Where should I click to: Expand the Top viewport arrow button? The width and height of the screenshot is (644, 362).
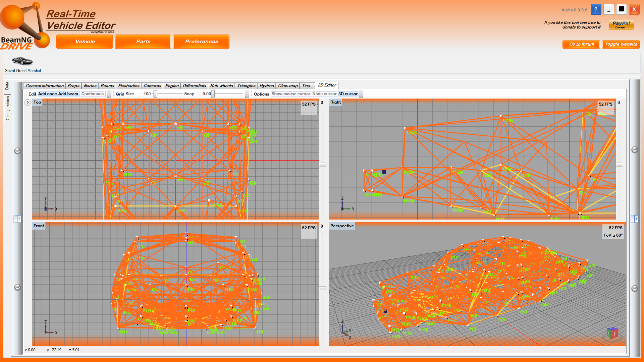coord(28,102)
